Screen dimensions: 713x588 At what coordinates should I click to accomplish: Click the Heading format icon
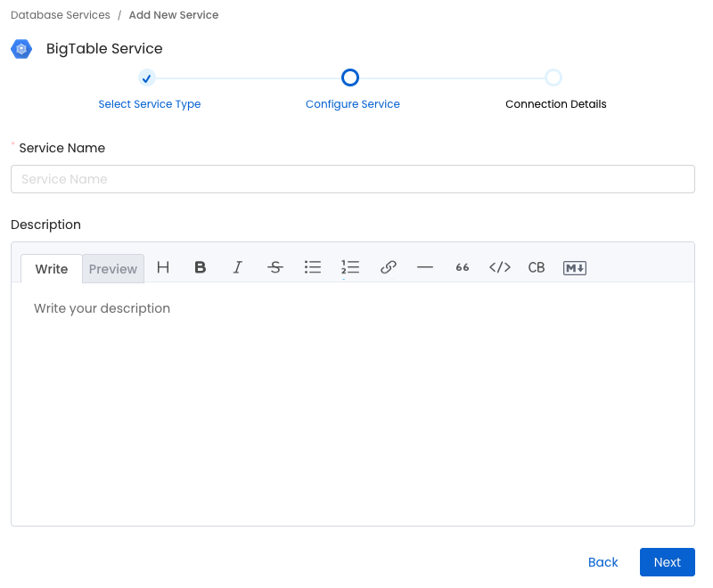163,267
